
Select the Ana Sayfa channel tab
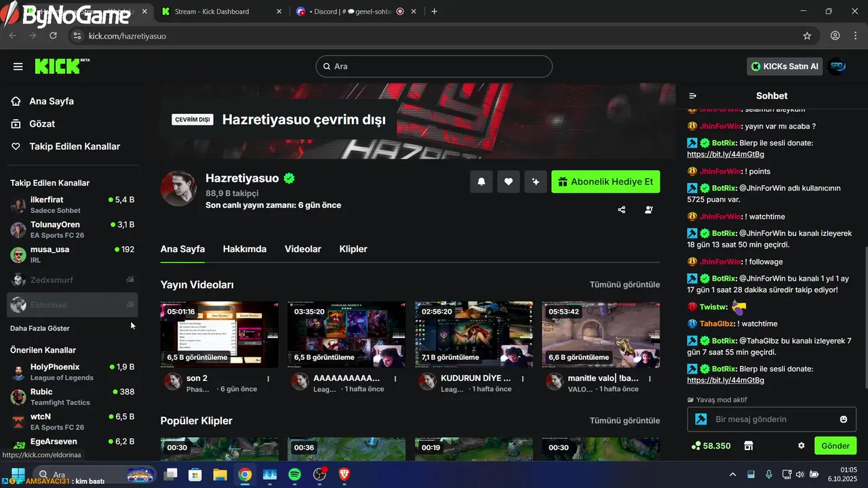[182, 249]
